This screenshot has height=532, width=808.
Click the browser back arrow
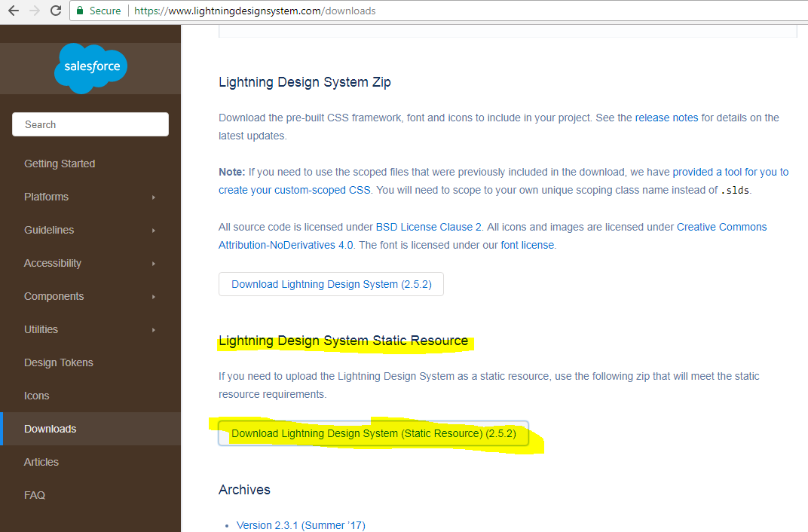(x=12, y=11)
